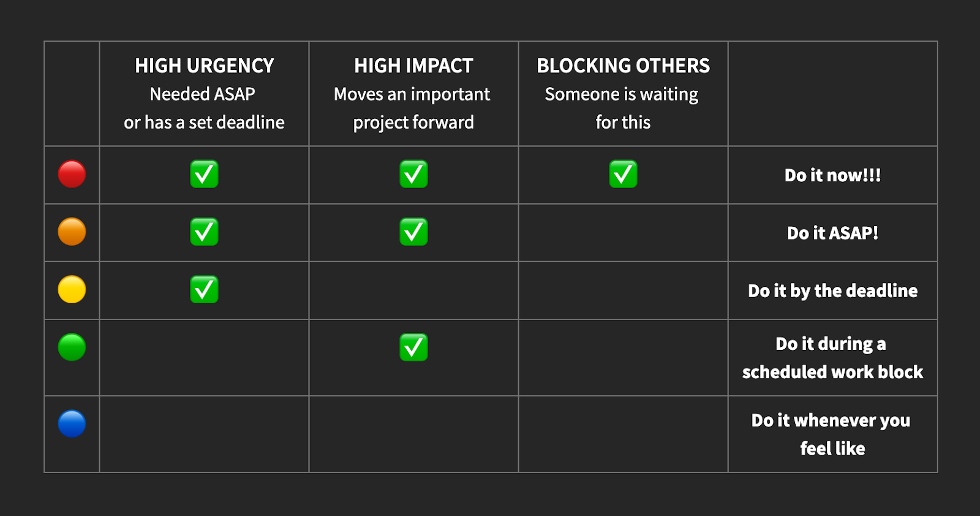
Task: Click the red priority circle
Action: click(72, 174)
